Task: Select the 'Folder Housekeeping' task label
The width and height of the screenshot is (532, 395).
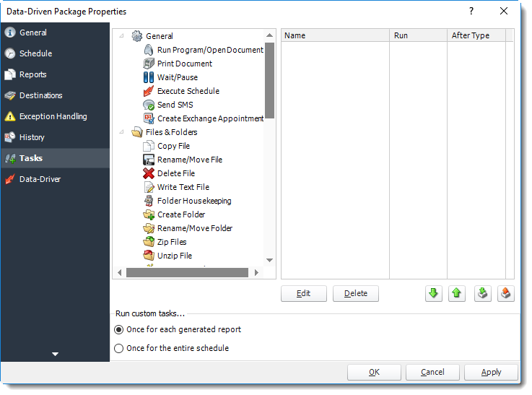Action: tap(194, 201)
